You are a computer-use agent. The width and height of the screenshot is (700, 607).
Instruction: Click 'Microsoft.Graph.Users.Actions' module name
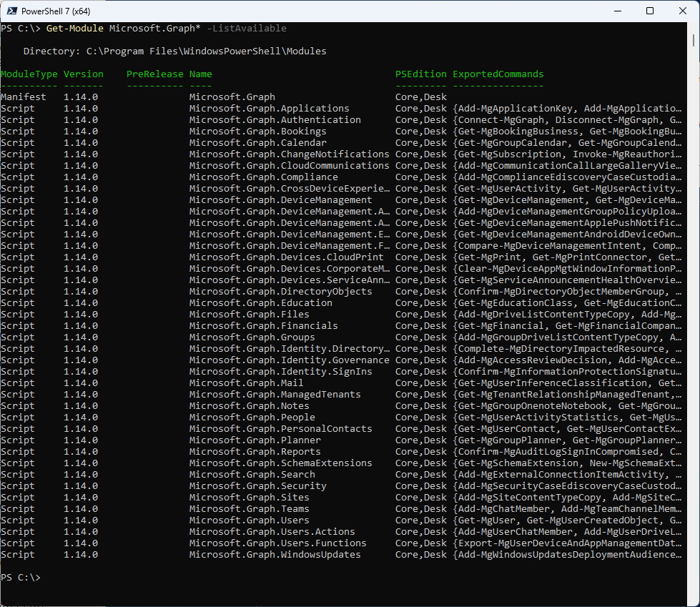pos(272,532)
